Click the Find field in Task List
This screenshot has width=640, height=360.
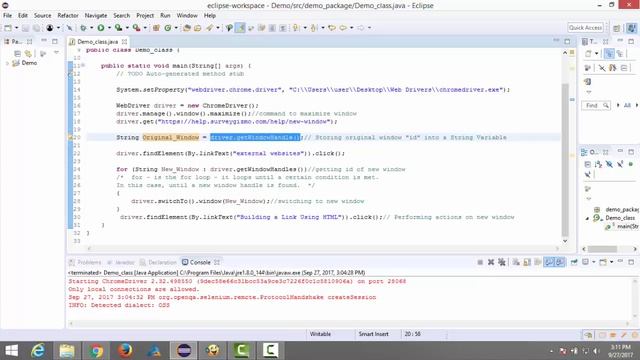coord(596,105)
